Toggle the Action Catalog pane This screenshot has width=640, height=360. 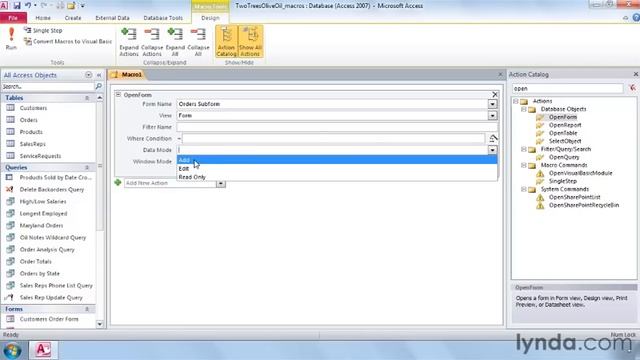click(227, 42)
